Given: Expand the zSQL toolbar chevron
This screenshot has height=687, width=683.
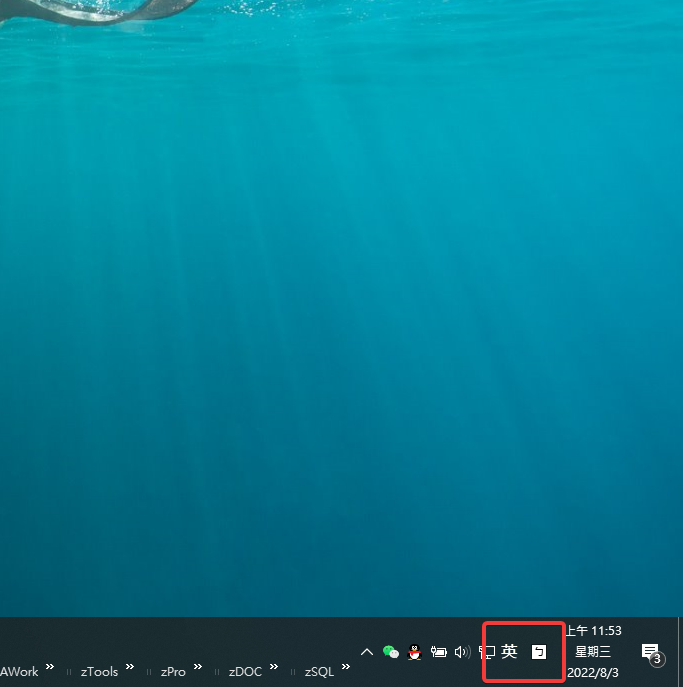Looking at the screenshot, I should click(346, 667).
